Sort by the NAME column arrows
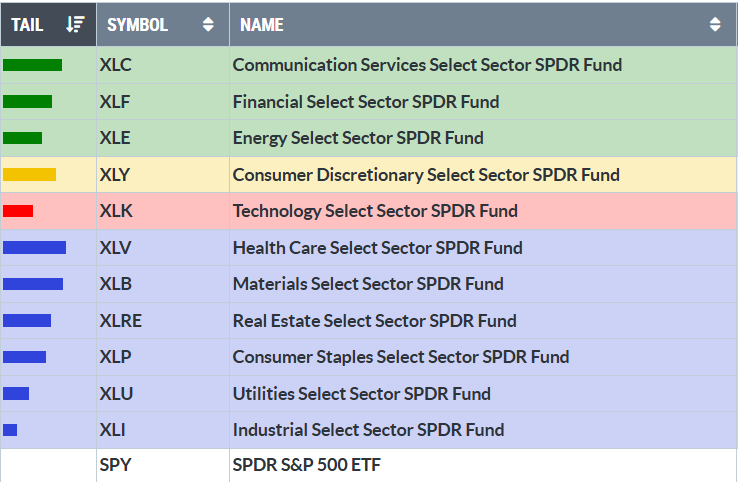The height and width of the screenshot is (482, 738). coord(715,25)
